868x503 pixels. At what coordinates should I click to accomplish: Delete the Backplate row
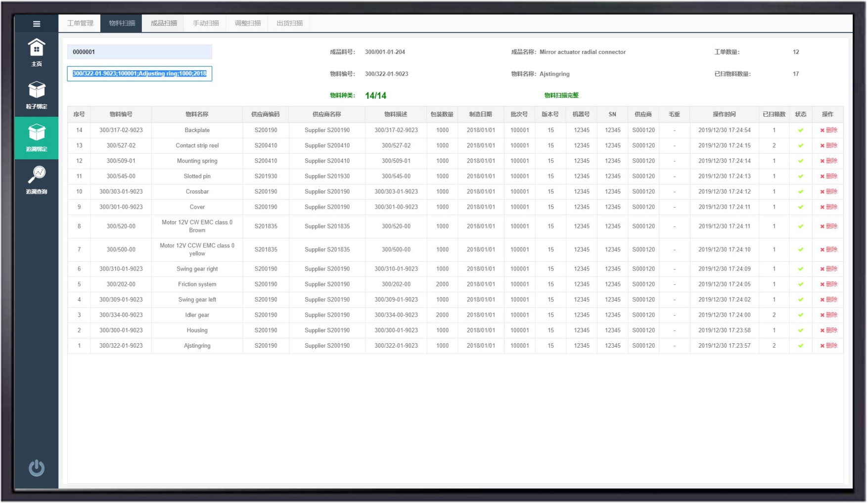(829, 130)
